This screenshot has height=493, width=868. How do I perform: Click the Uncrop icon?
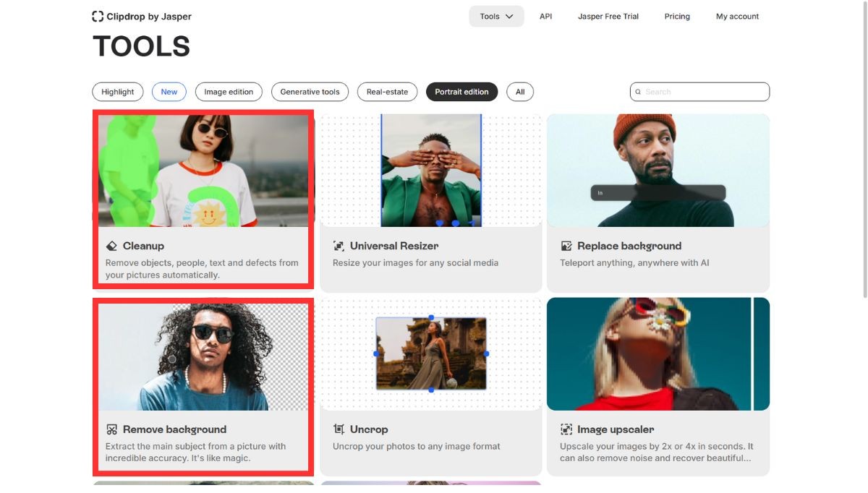(x=339, y=429)
